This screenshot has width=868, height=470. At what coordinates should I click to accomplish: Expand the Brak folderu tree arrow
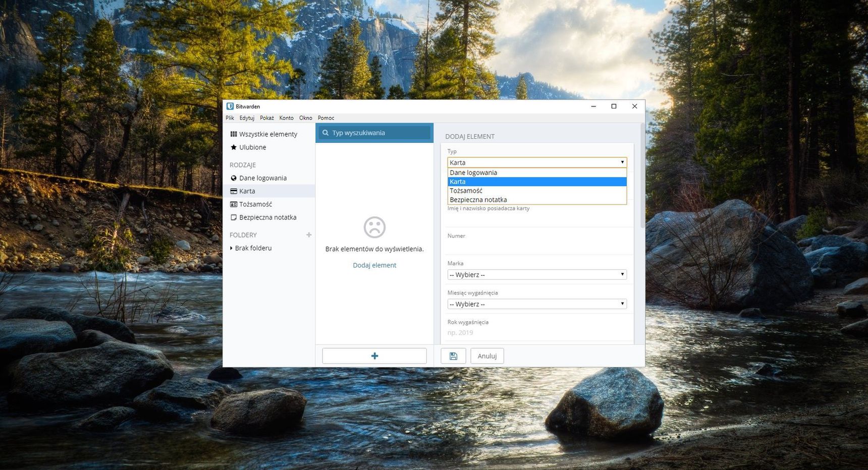(231, 248)
